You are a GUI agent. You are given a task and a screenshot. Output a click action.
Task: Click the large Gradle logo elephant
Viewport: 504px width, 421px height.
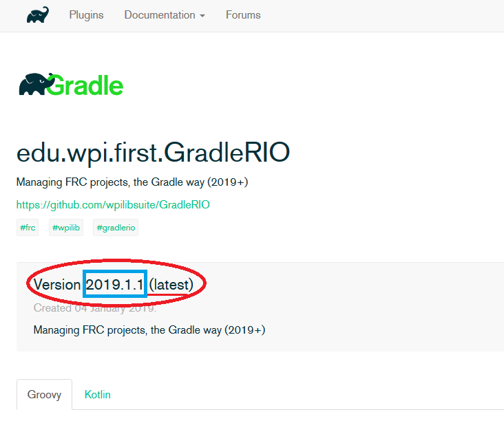point(33,85)
